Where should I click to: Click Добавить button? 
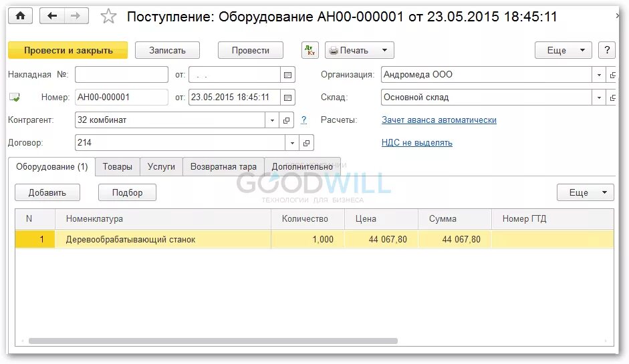(x=47, y=192)
